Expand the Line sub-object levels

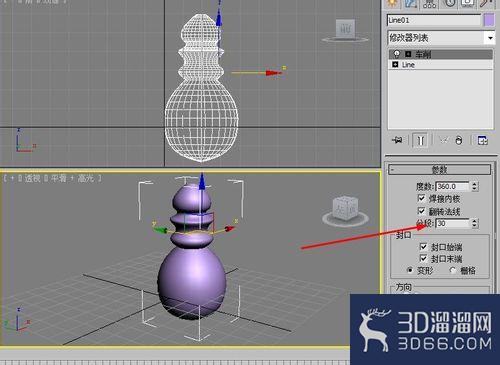pos(395,64)
